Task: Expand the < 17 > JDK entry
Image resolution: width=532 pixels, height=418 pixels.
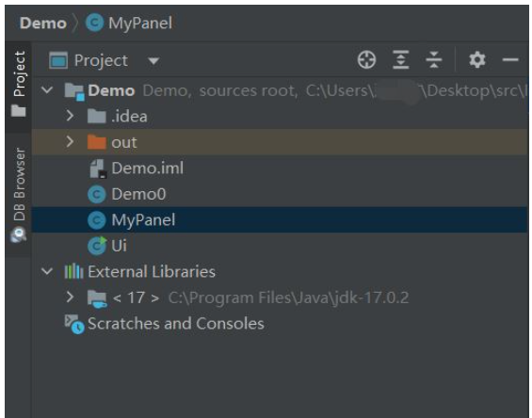Action: click(70, 297)
